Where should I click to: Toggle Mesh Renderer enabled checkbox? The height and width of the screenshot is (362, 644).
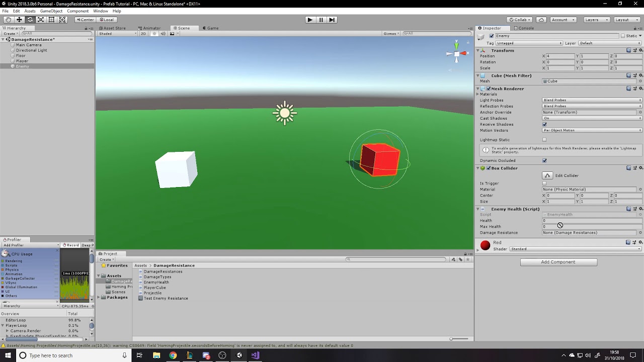(489, 88)
